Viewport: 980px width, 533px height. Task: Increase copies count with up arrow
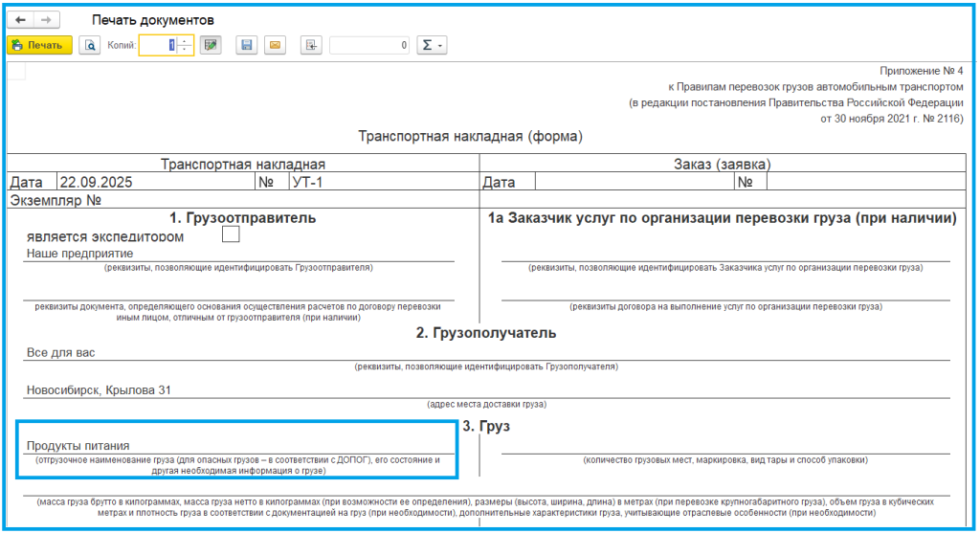tap(185, 40)
